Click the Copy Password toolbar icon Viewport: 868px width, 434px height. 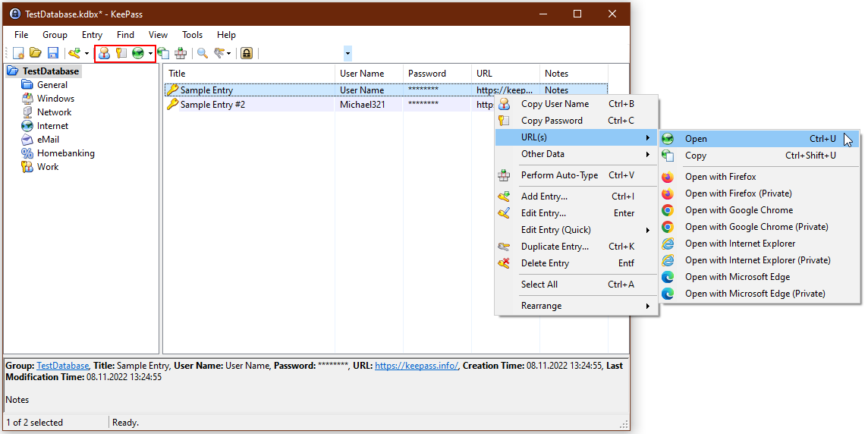(121, 53)
